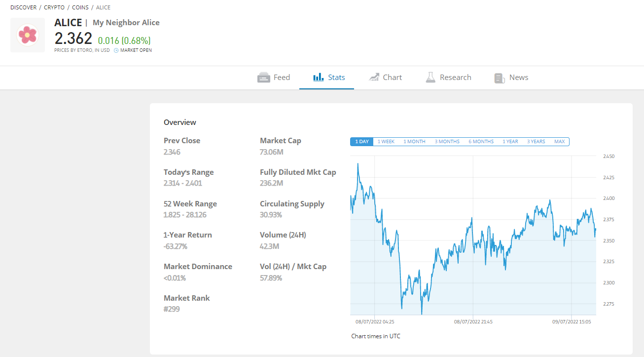Click Today's Range value 2.314 - 2.401
The height and width of the screenshot is (357, 644).
click(183, 183)
